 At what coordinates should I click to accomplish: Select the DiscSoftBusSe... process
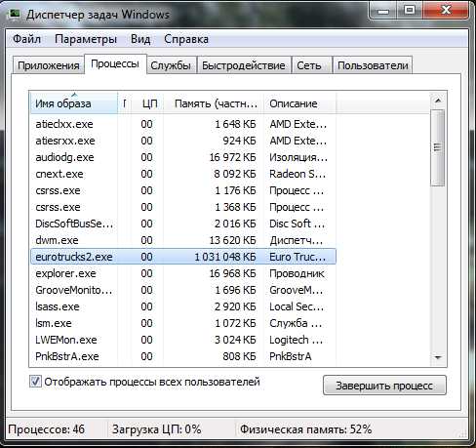tap(182, 224)
